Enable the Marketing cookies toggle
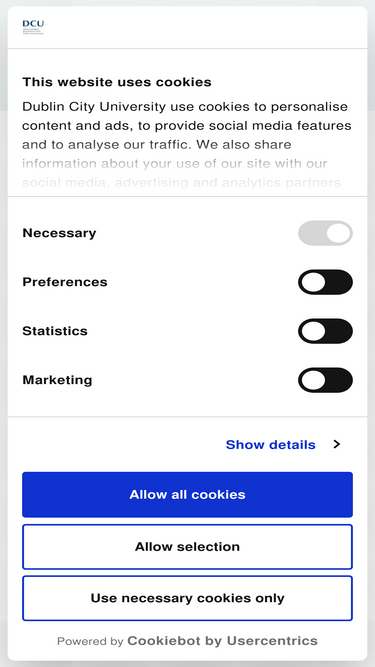 325,380
